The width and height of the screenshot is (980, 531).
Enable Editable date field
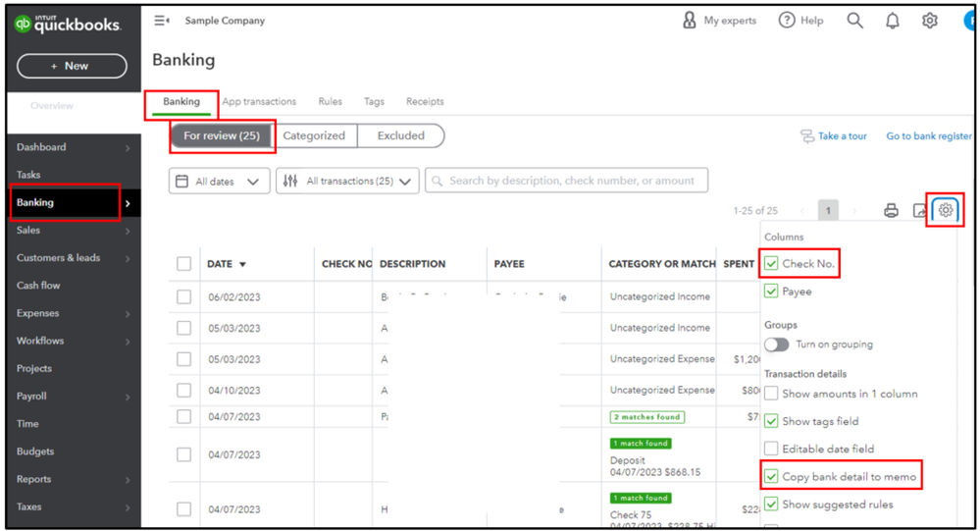(771, 449)
